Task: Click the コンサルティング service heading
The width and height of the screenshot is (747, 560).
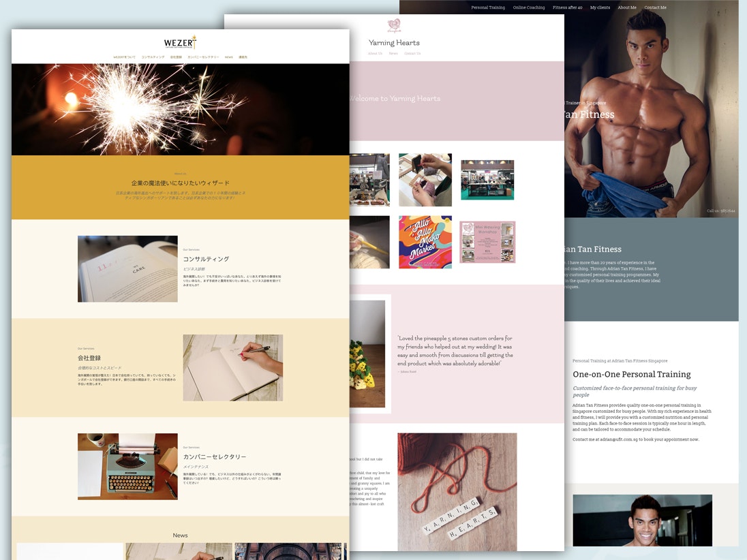Action: (x=207, y=259)
